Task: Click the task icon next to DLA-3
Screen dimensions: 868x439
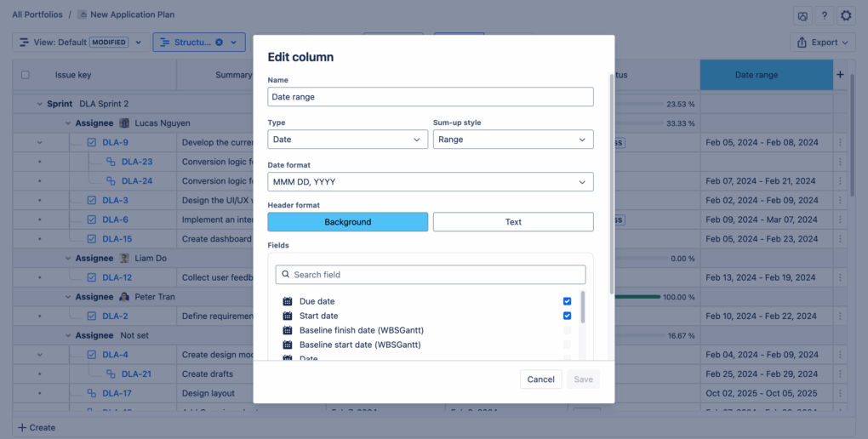Action: (92, 201)
